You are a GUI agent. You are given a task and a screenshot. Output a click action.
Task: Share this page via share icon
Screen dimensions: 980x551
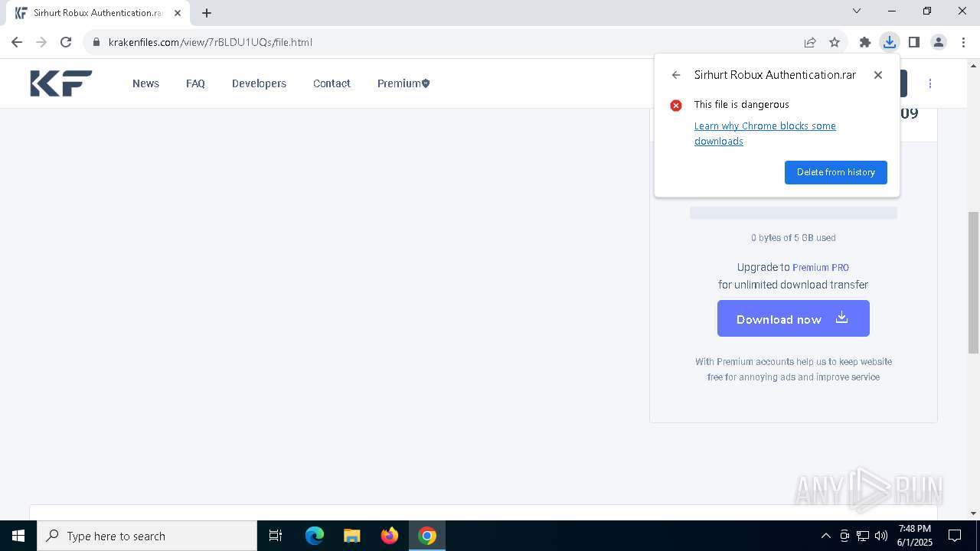pyautogui.click(x=810, y=42)
